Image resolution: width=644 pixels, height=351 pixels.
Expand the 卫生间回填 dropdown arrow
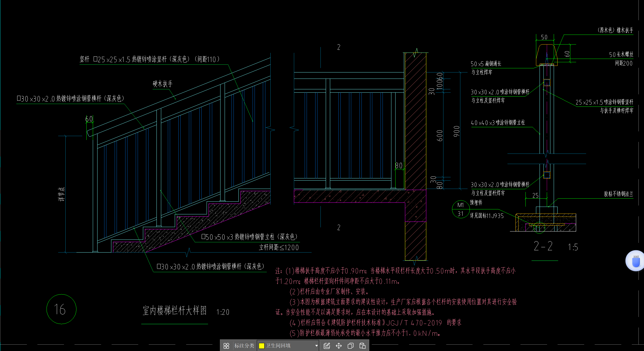[x=316, y=346]
